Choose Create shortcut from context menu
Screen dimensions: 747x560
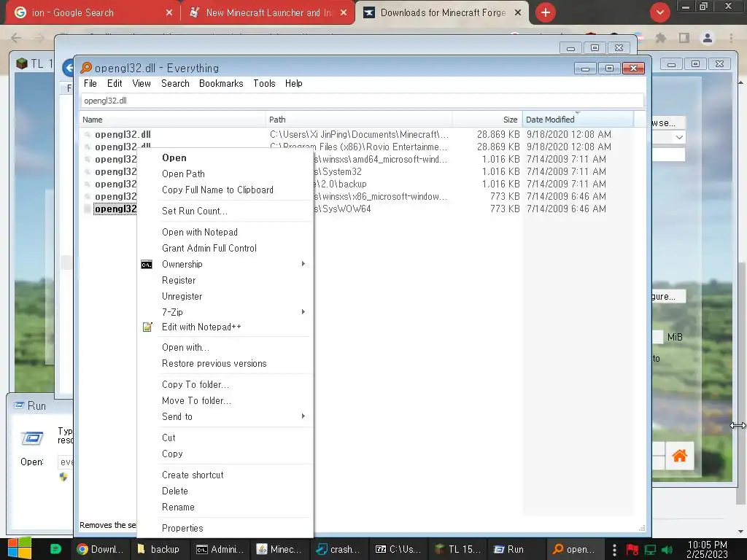(x=193, y=475)
